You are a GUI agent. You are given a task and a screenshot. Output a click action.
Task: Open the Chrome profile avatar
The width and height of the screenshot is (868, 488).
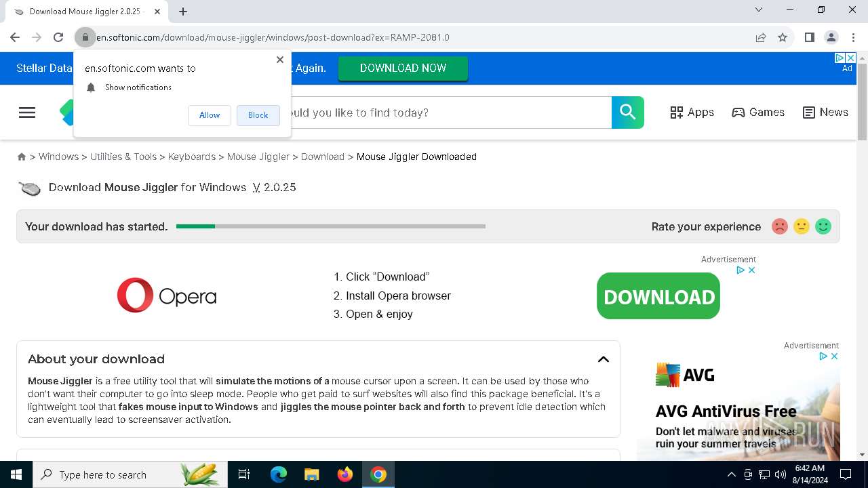coord(831,37)
